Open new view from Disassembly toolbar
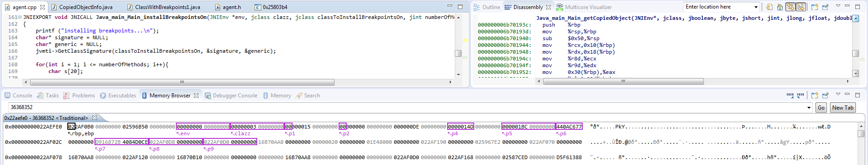The image size is (868, 165). 815,7
